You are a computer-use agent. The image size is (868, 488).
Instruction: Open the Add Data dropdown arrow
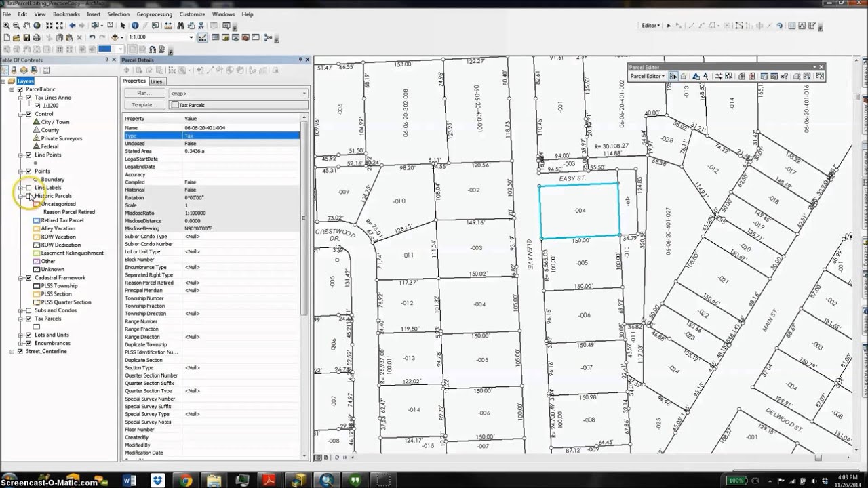tap(122, 37)
